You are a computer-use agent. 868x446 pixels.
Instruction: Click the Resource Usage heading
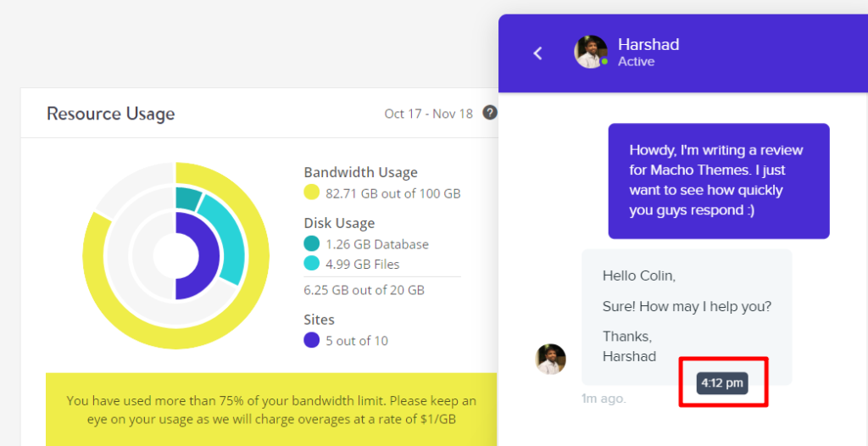111,114
